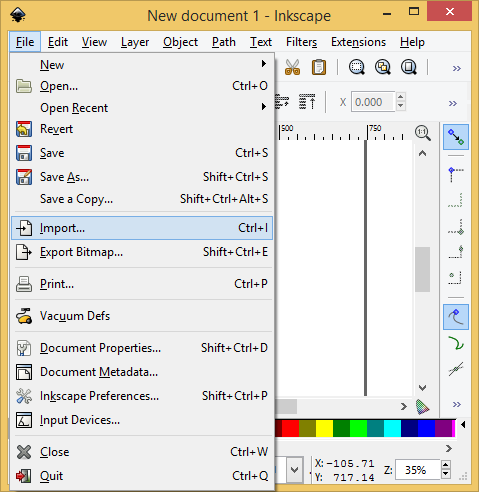This screenshot has width=479, height=492.
Task: Click the Revert icon in File menu
Action: click(24, 129)
